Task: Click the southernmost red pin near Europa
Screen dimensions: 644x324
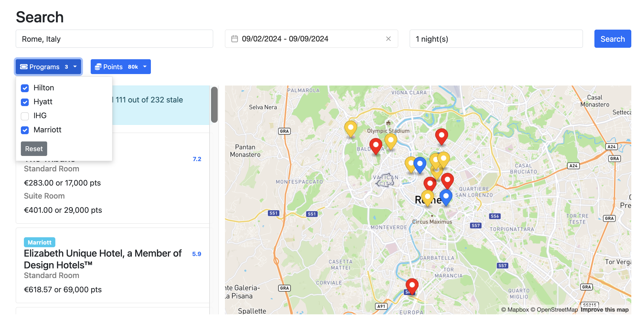Action: (x=412, y=285)
